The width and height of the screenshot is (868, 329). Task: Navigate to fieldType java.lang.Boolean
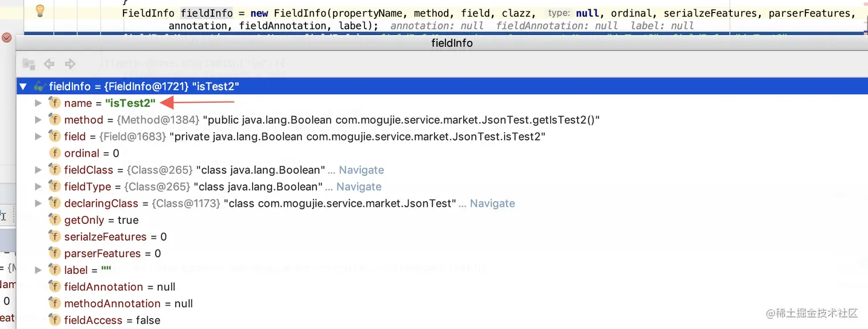(359, 187)
